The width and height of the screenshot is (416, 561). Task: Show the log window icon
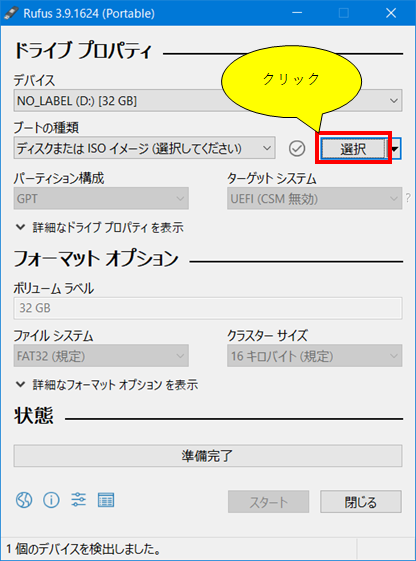[106, 499]
